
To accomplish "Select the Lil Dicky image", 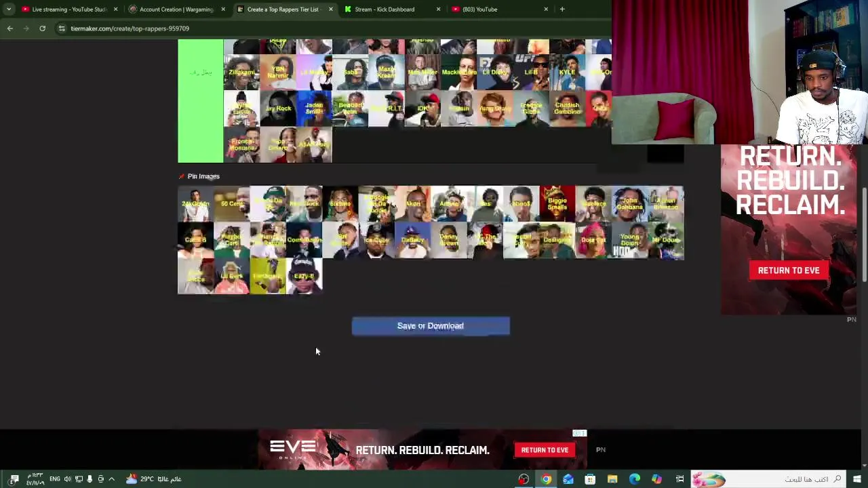I will pyautogui.click(x=495, y=73).
